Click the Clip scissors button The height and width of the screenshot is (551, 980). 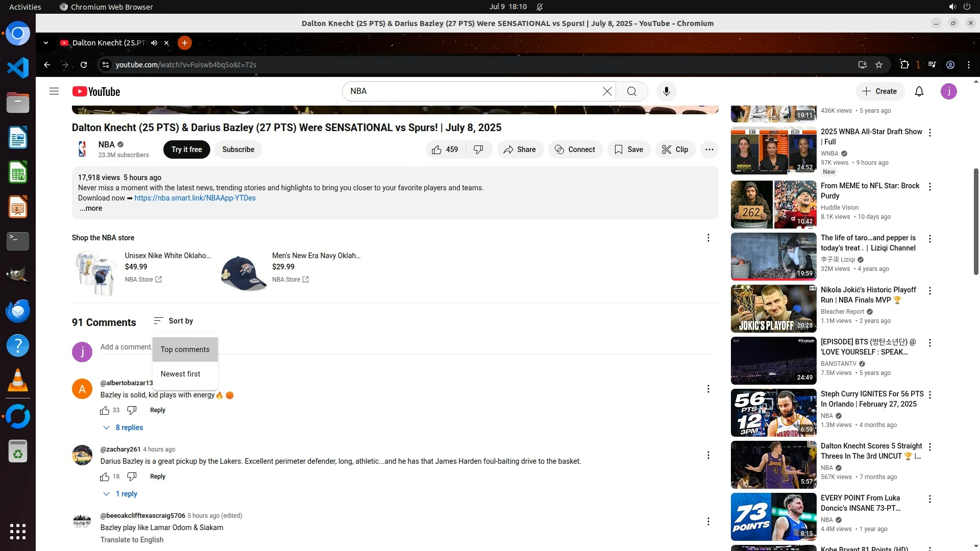[675, 149]
